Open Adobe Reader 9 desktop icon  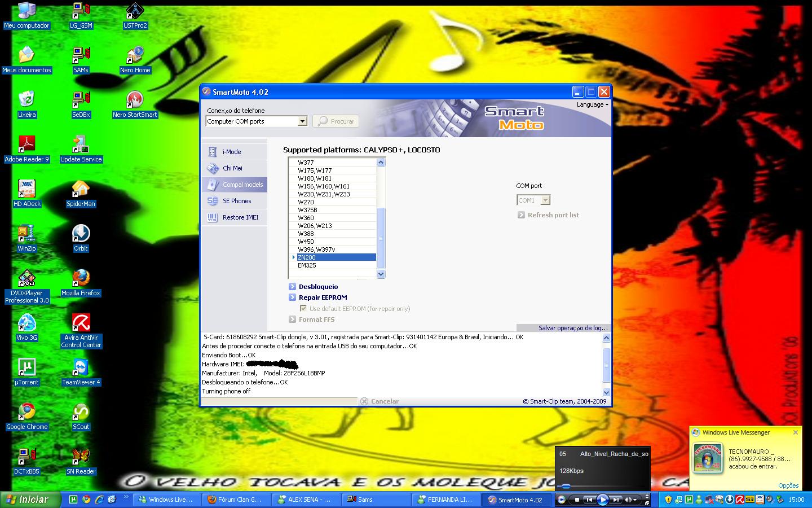[27, 150]
